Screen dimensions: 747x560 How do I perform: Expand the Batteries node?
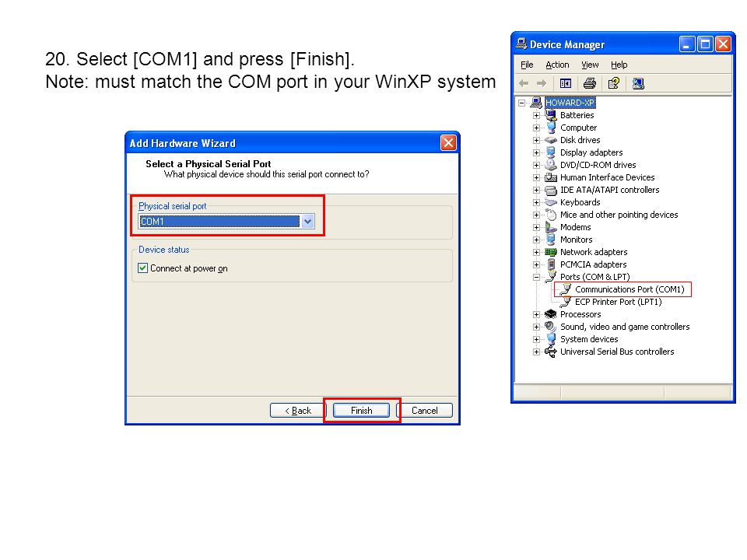coord(536,115)
